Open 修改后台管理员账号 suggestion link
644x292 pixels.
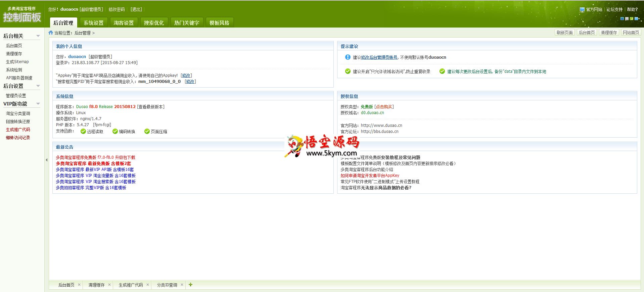tap(379, 57)
